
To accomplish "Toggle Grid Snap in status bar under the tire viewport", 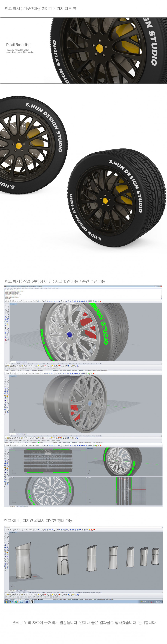I will [x=55, y=371].
